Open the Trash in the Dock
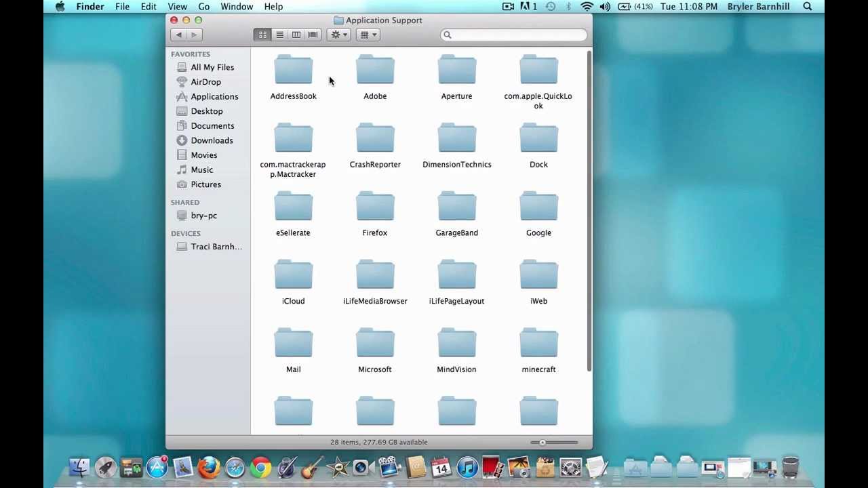 tap(791, 468)
